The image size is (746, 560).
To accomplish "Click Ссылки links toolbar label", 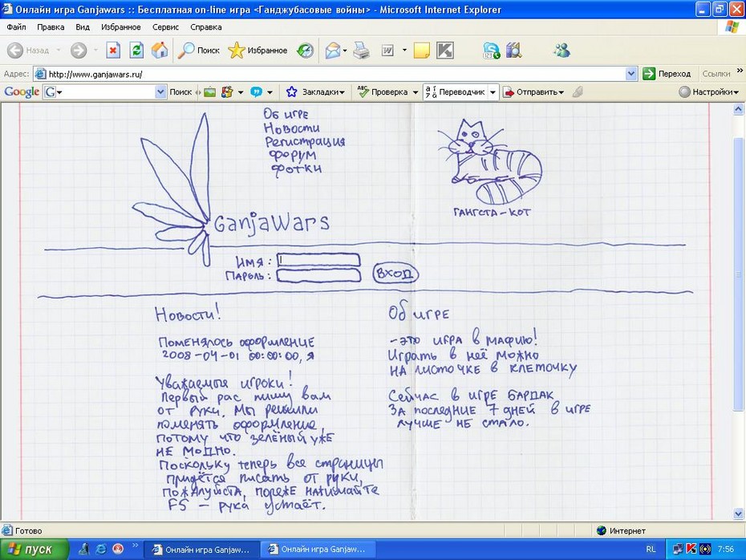I will 716,74.
